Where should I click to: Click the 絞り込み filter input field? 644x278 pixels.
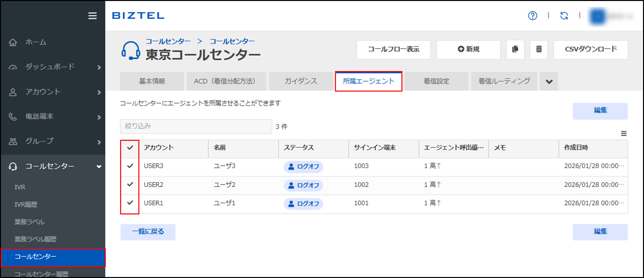[196, 126]
